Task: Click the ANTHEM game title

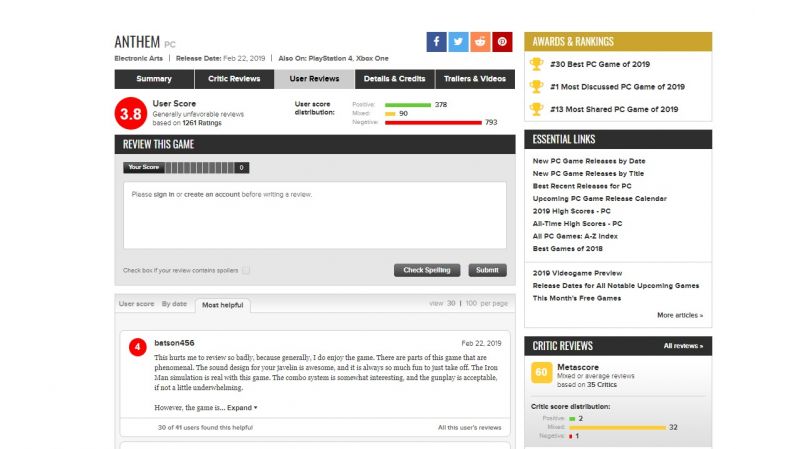Action: pos(137,41)
